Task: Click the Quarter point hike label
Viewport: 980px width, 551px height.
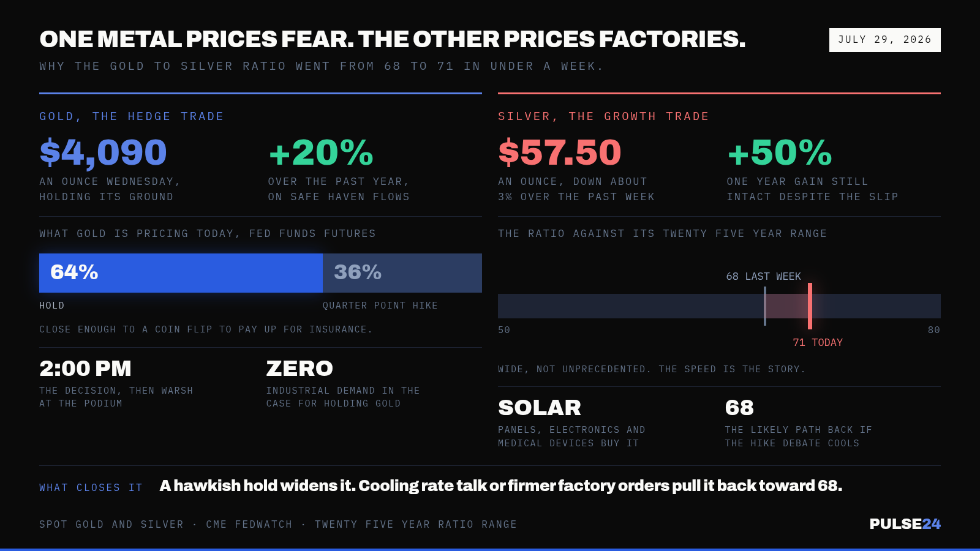Action: (380, 305)
